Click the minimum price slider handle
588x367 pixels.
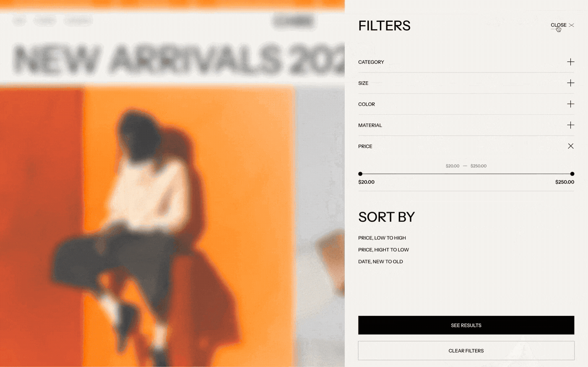[x=360, y=174]
